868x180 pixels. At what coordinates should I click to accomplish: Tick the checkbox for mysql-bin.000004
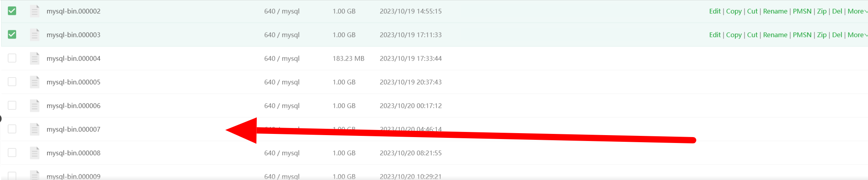tap(12, 58)
